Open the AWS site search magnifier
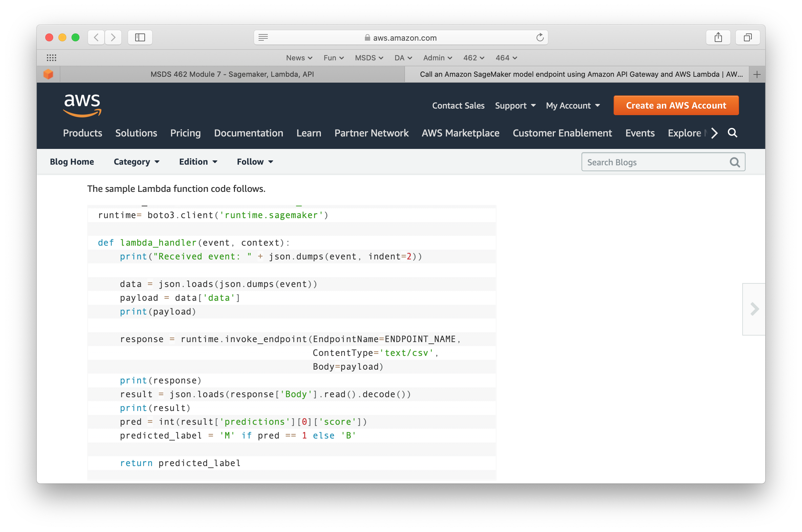The height and width of the screenshot is (532, 802). (x=732, y=133)
